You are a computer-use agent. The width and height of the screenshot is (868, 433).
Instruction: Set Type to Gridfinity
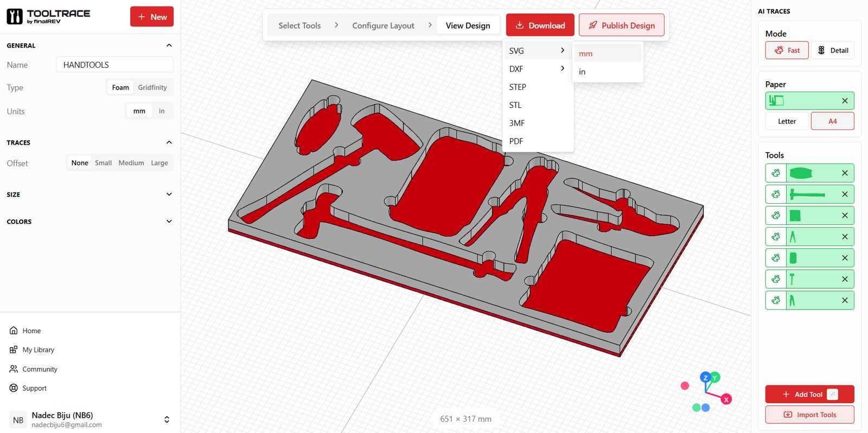152,87
